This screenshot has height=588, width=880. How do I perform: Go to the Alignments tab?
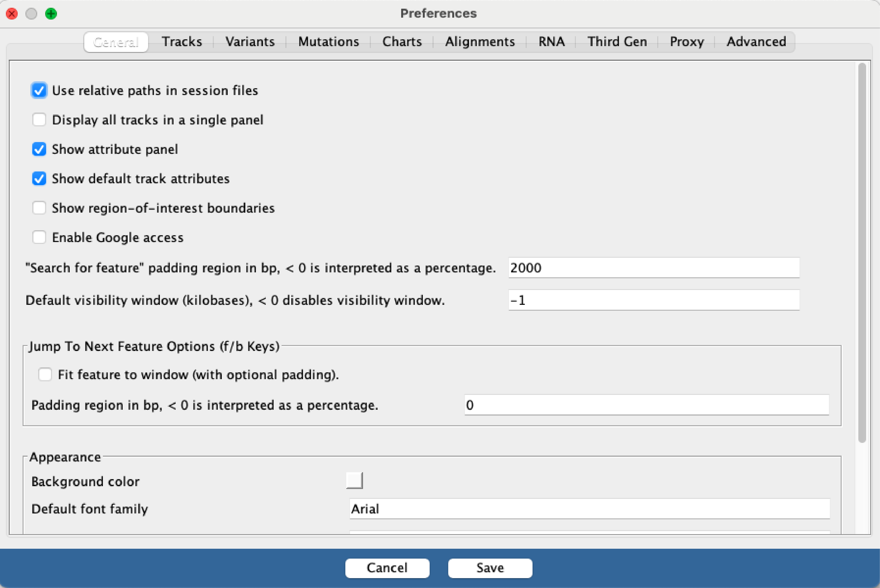point(480,42)
